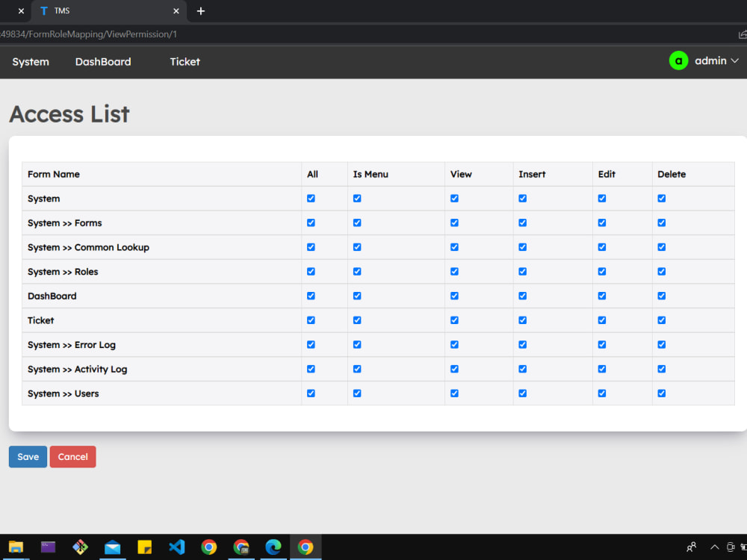This screenshot has height=560, width=747.
Task: Open the People icon in system tray
Action: [x=691, y=547]
